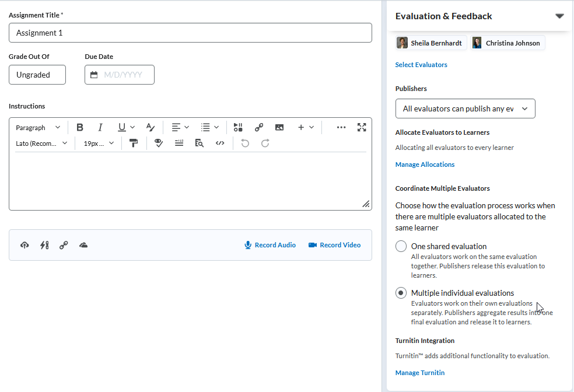Open the Publishers dropdown

coord(465,108)
